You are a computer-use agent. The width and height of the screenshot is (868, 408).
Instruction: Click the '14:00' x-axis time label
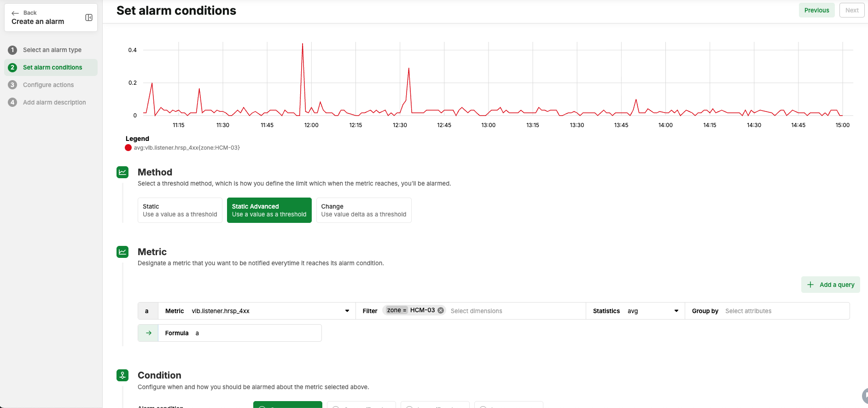[x=665, y=125]
